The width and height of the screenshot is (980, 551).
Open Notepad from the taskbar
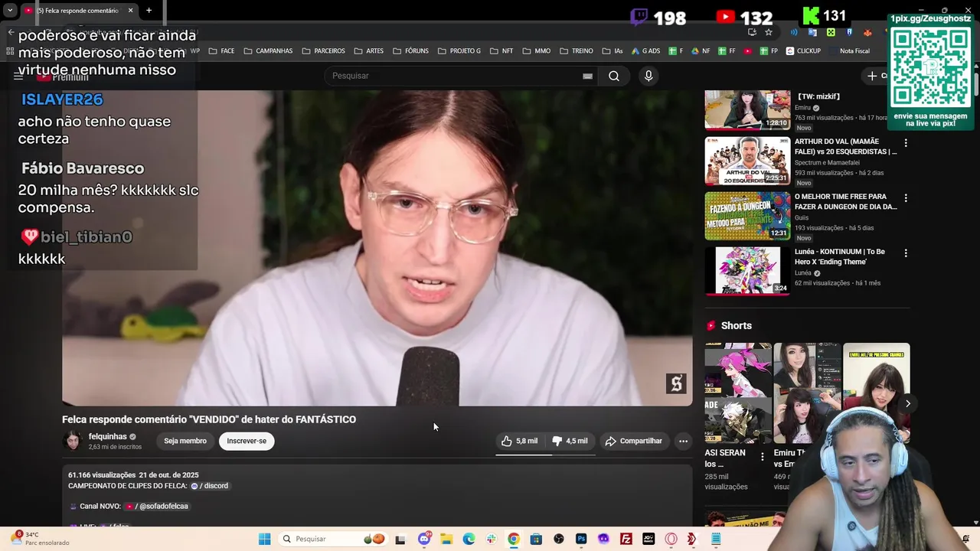[716, 539]
